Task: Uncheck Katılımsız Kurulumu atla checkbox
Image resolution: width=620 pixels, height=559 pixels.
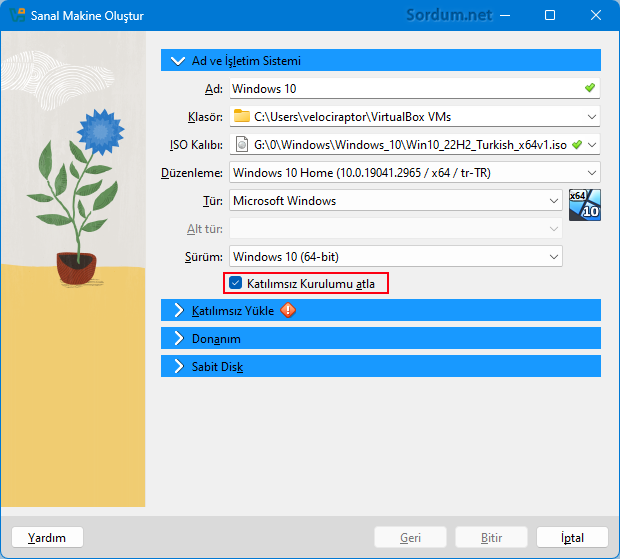Action: [x=236, y=283]
